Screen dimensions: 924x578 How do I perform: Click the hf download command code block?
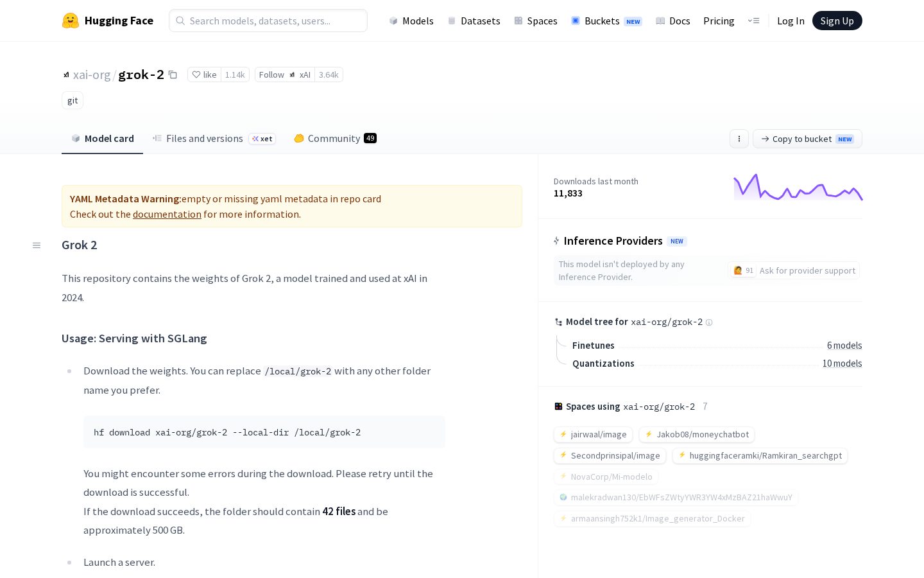click(x=264, y=432)
